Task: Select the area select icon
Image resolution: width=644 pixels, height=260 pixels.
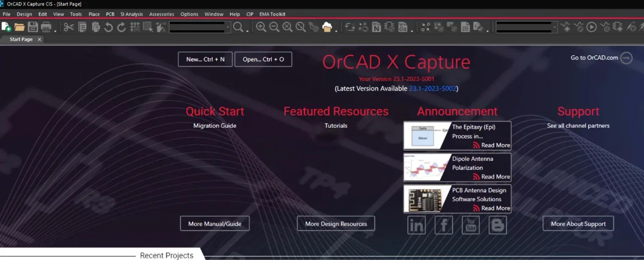Action: [148, 27]
